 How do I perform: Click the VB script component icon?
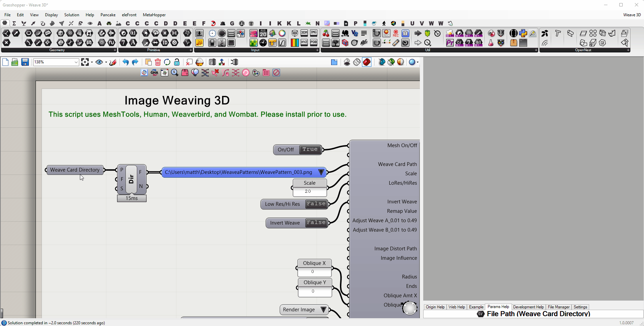355,33
